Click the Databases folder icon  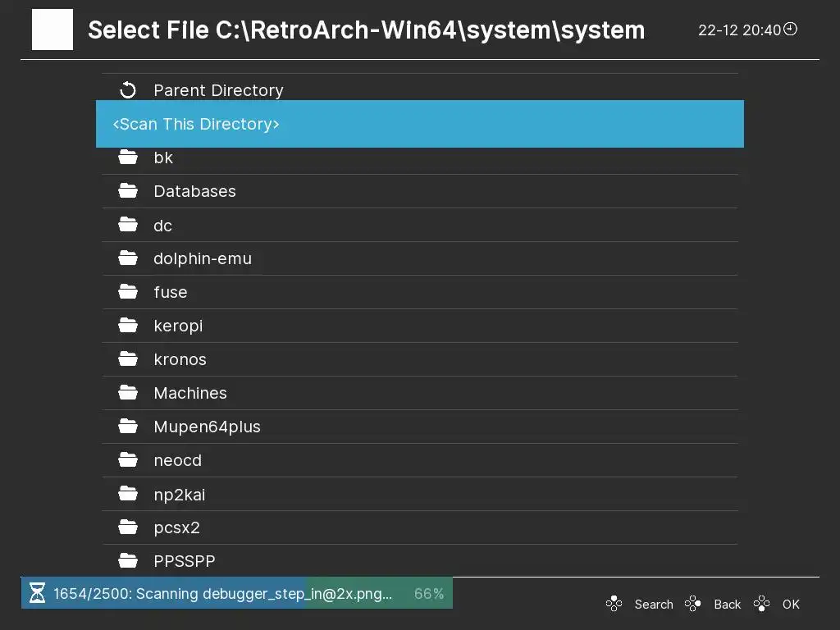tap(127, 191)
